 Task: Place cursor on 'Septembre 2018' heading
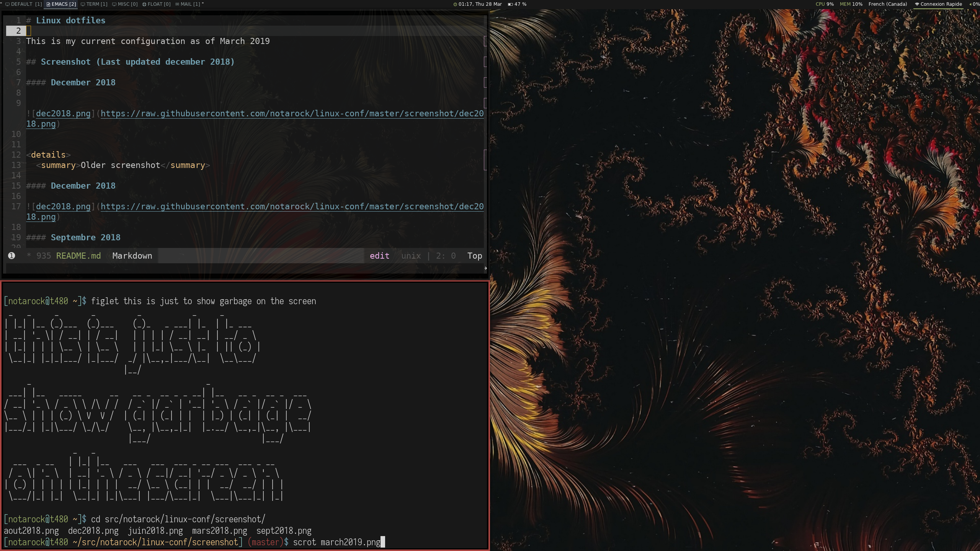(x=85, y=237)
